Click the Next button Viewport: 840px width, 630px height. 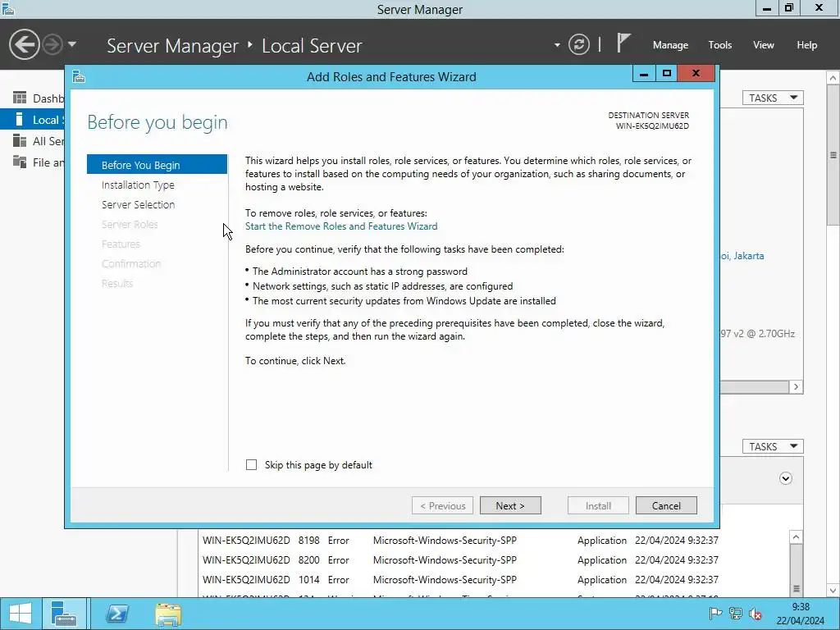pos(510,505)
